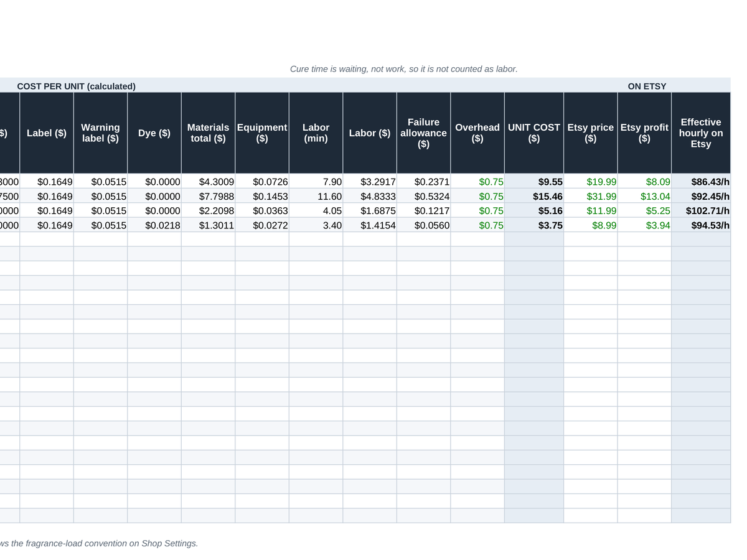Click materials total cell $2.2098
This screenshot has height=560, width=747.
pos(208,210)
